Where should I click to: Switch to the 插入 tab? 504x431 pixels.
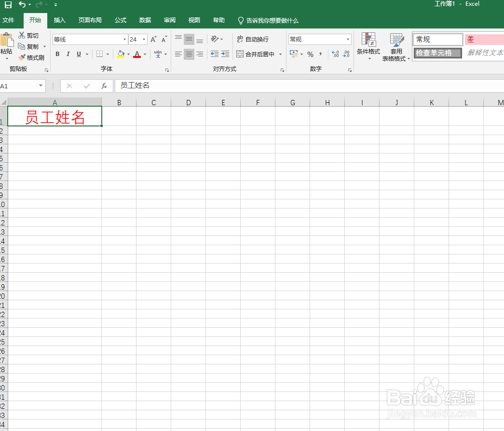pos(59,20)
